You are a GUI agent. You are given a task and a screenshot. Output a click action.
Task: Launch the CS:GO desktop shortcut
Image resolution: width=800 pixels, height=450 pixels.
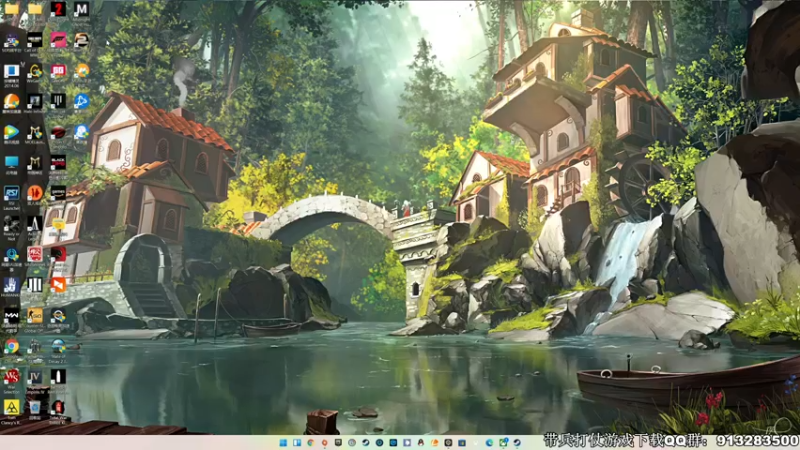coord(35,315)
